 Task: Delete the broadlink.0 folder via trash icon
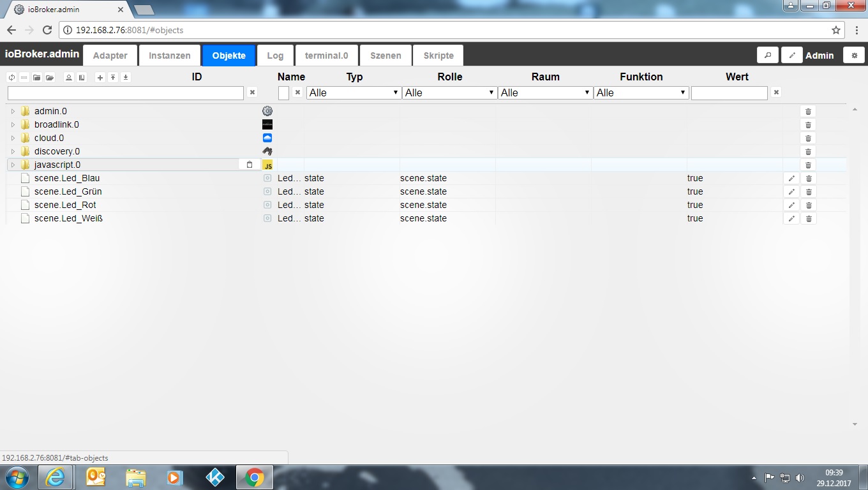809,125
